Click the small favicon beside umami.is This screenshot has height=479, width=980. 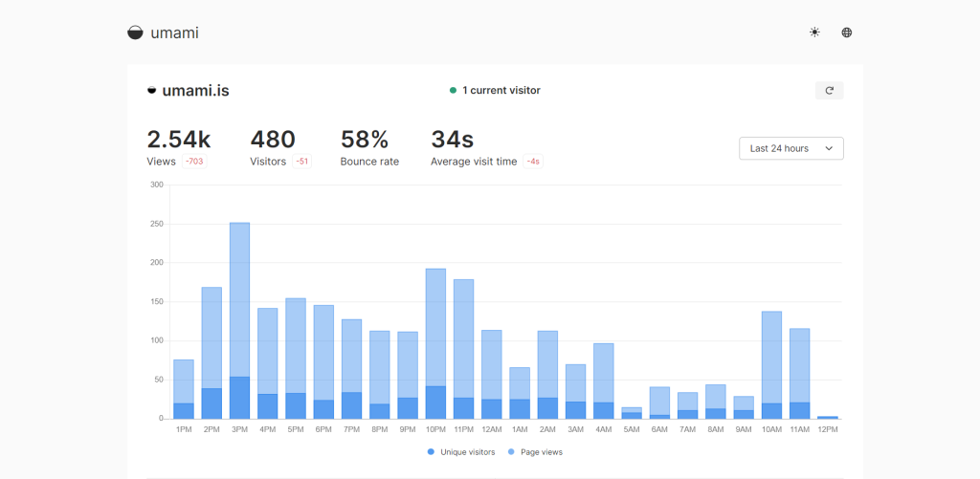click(x=151, y=91)
